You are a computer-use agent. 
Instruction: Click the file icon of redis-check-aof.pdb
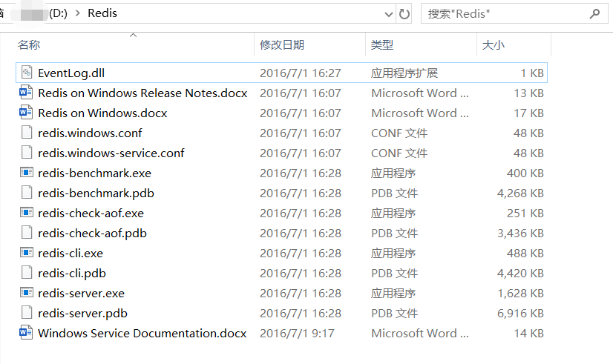pyautogui.click(x=27, y=232)
